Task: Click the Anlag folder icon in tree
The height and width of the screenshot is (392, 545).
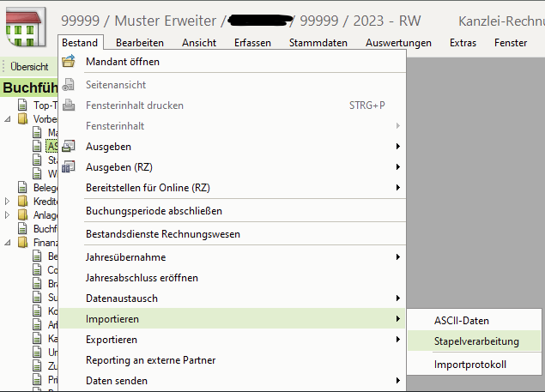Action: (22, 214)
